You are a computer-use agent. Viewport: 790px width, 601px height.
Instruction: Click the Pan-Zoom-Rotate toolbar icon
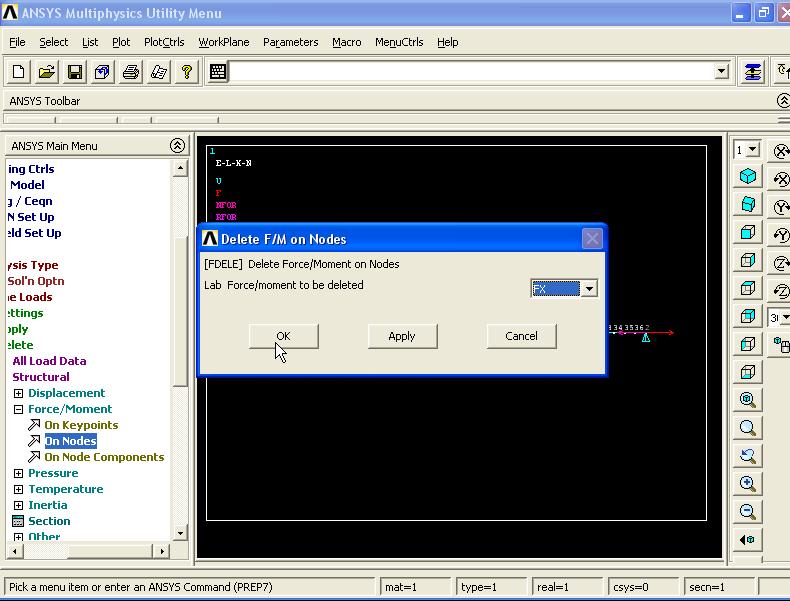[102, 72]
